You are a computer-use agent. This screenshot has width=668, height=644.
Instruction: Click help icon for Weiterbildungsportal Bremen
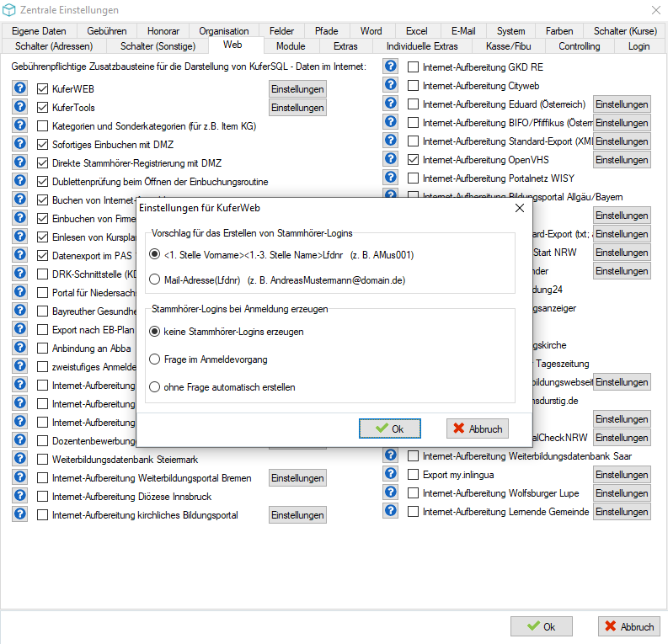(19, 476)
